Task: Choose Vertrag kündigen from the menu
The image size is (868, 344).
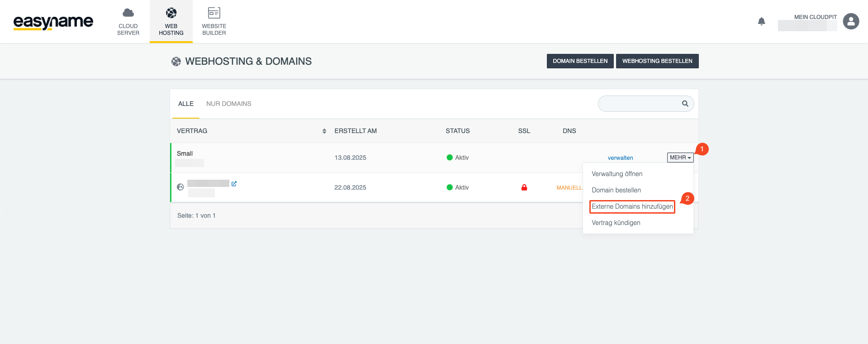Action: 616,223
